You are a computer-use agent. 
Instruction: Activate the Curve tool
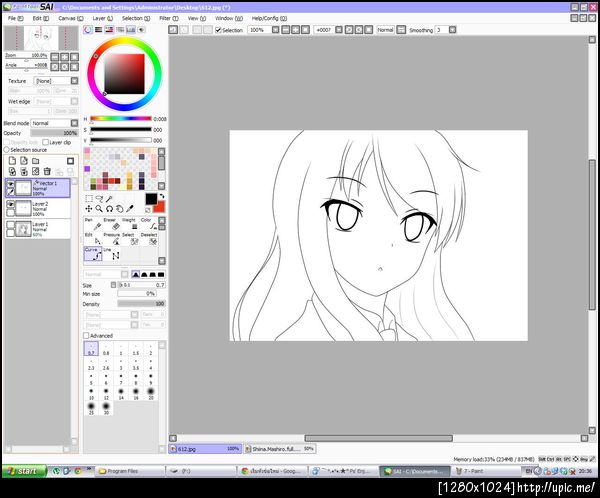93,254
